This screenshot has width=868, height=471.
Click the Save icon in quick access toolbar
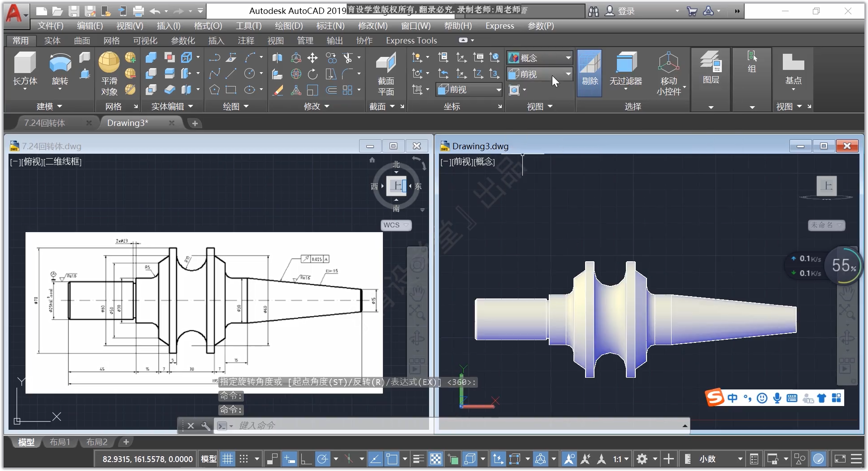coord(74,11)
